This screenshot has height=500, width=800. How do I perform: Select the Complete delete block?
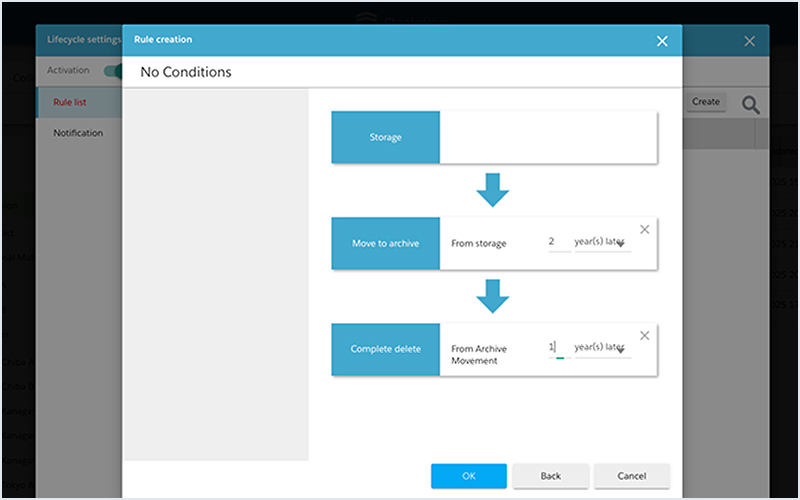click(x=386, y=349)
